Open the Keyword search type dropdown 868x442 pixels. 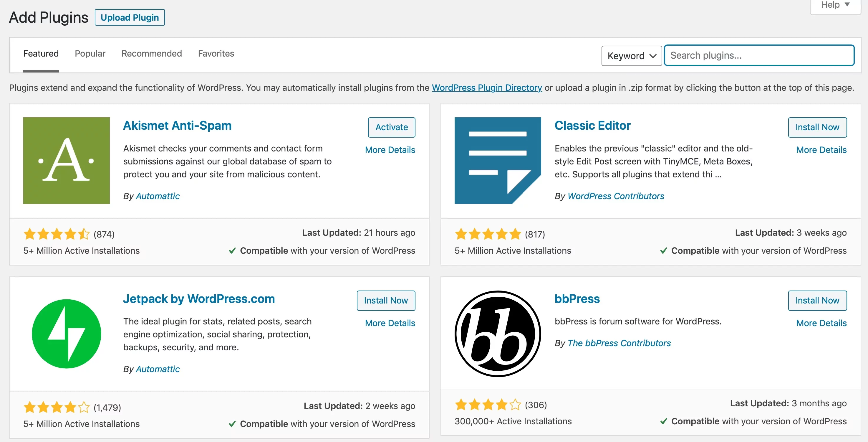point(632,56)
